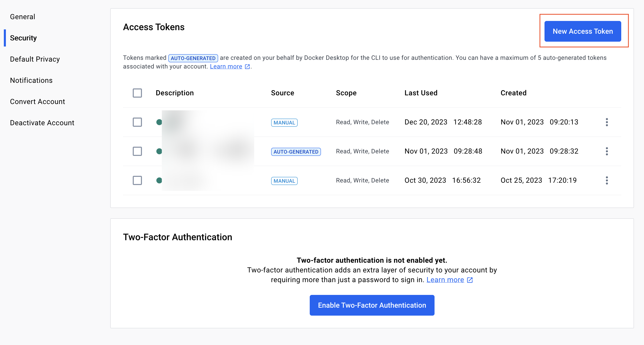Switch to Notifications settings
Viewport: 644px width, 345px height.
coord(31,80)
